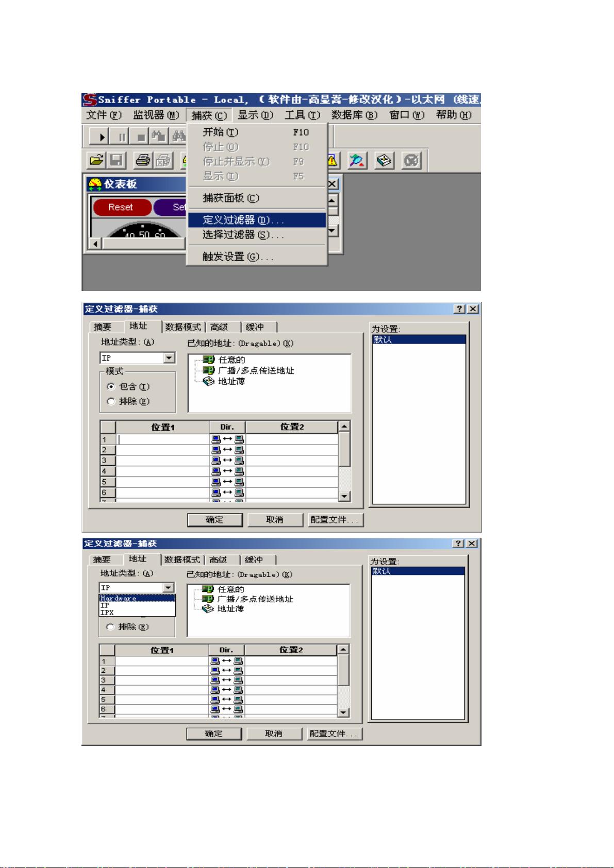Click the ? help button of dialog with open type list
The image size is (614, 868).
click(x=459, y=543)
